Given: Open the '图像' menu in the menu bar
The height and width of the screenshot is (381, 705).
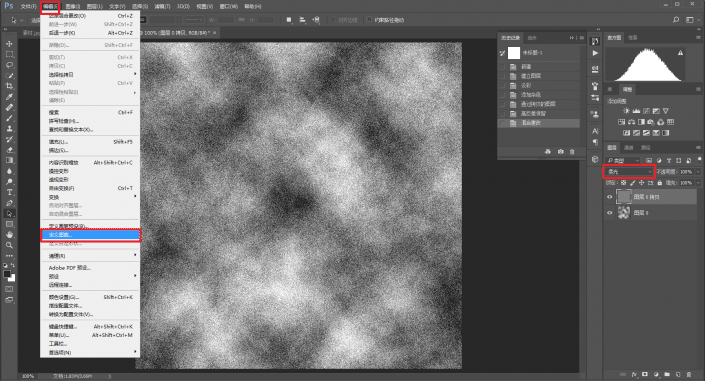Looking at the screenshot, I should (x=72, y=6).
